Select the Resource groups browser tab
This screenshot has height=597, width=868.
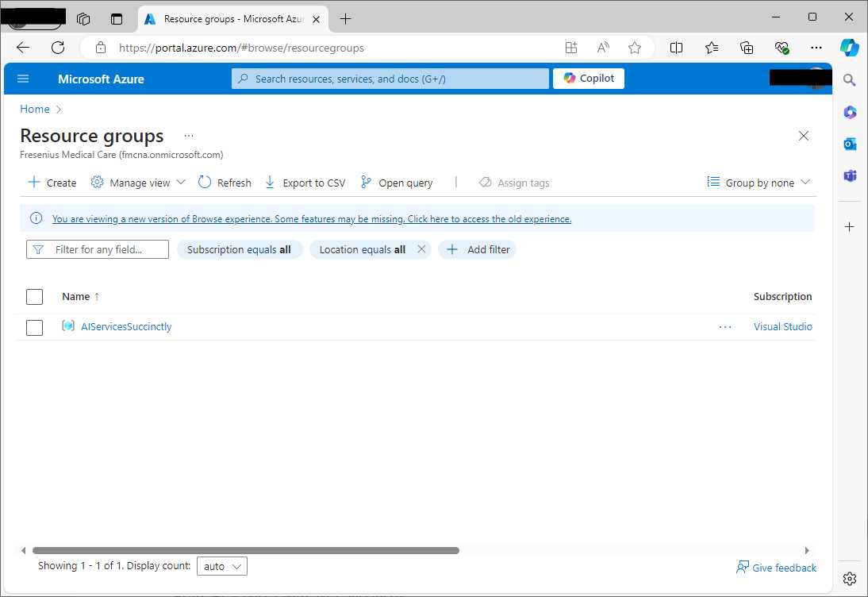232,19
